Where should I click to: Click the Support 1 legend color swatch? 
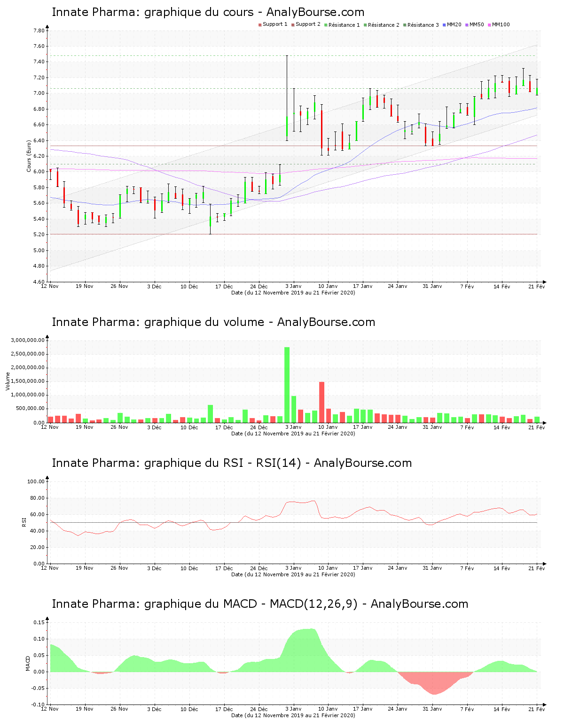(260, 25)
